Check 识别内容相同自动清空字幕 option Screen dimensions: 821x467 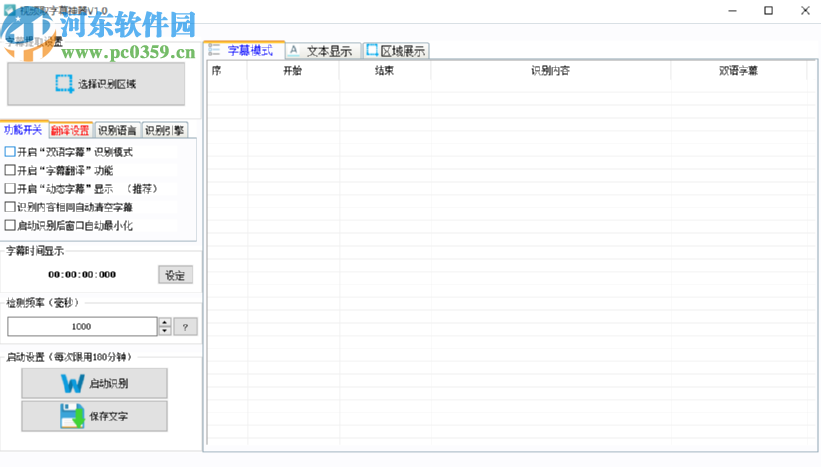pos(9,207)
